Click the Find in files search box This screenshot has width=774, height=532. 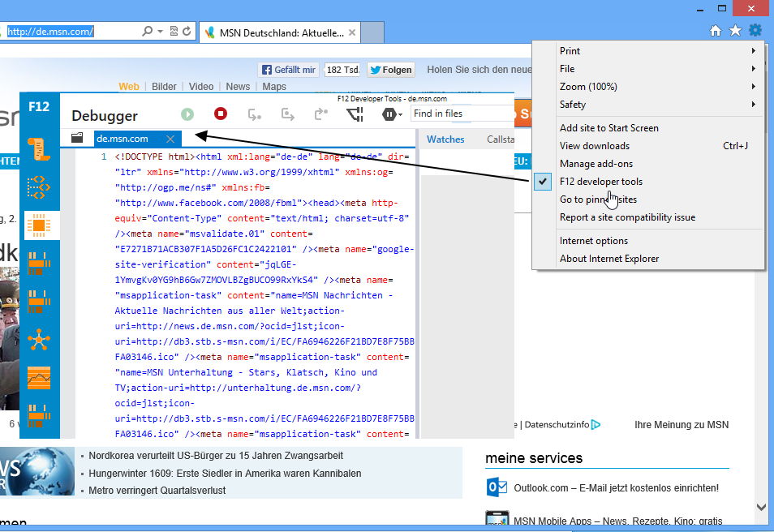pyautogui.click(x=462, y=114)
